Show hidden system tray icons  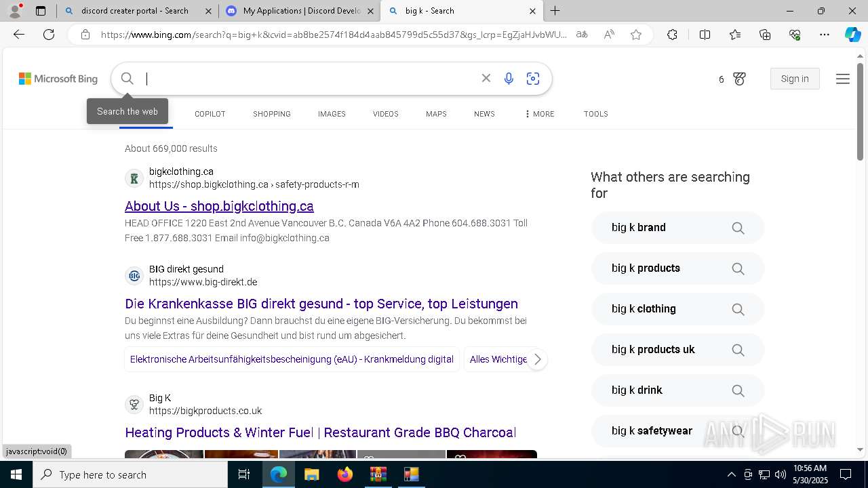point(731,474)
